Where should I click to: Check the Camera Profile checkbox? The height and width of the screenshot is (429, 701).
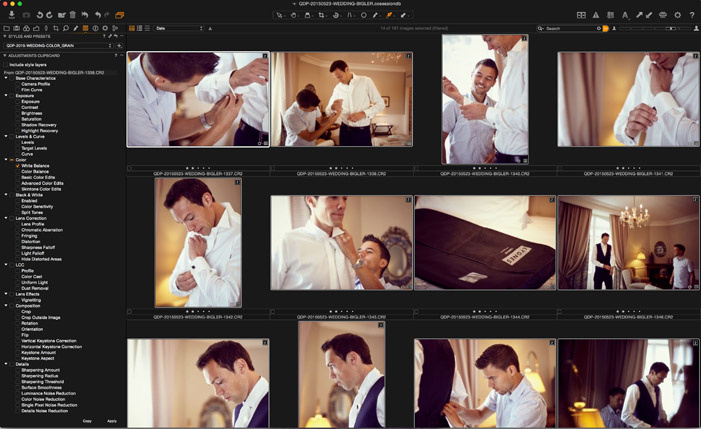pyautogui.click(x=17, y=84)
